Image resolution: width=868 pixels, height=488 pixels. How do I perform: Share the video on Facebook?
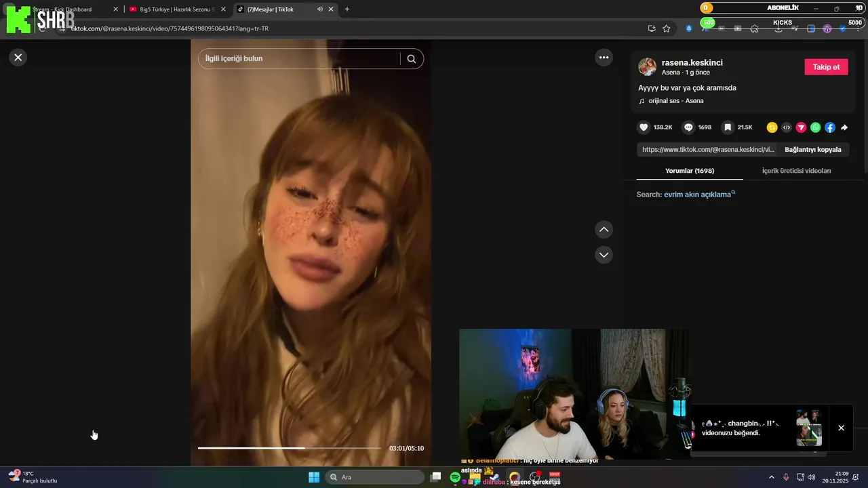(830, 127)
